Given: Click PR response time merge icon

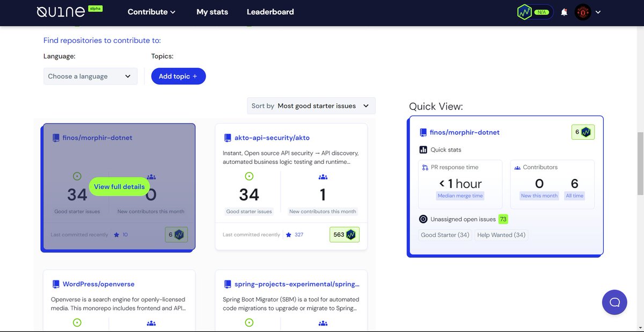Looking at the screenshot, I should coord(426,168).
